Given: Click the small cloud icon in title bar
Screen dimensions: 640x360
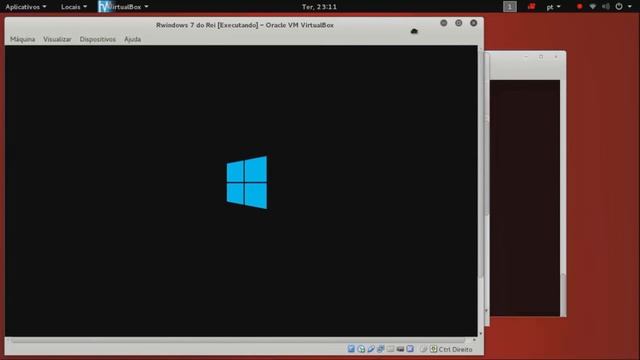Looking at the screenshot, I should click(x=414, y=31).
